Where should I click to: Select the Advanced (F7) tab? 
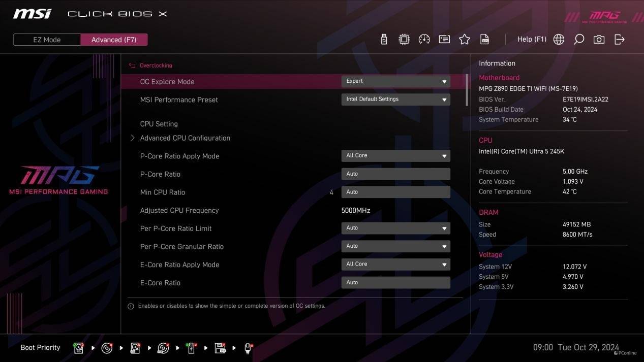[114, 40]
